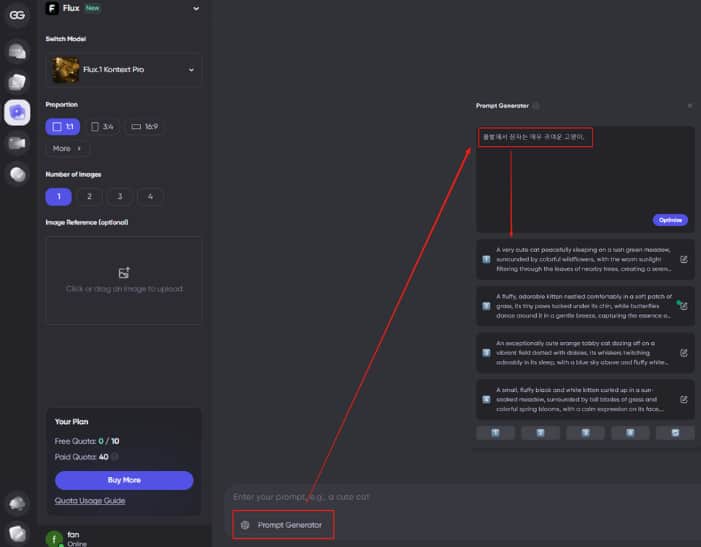701x547 pixels.
Task: Select the fluffy adorable kitten prompt suggestion
Action: pos(585,306)
